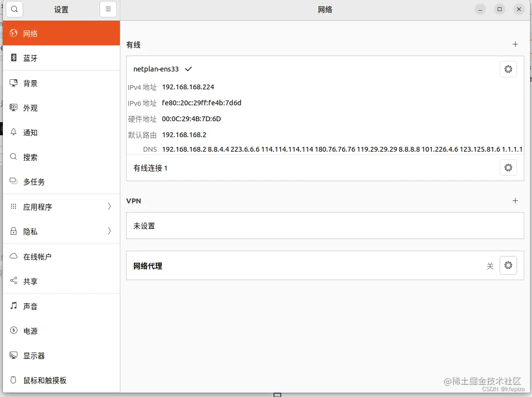Minimize the Settings window
The width and height of the screenshot is (532, 397).
[x=480, y=10]
